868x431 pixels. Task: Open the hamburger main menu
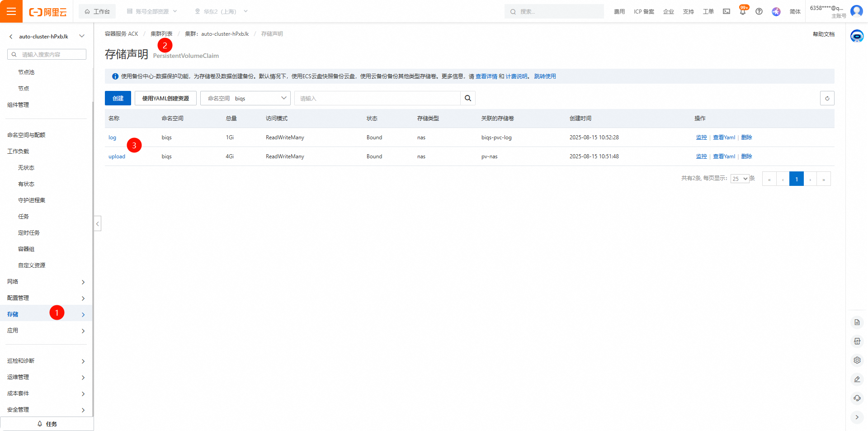click(11, 11)
